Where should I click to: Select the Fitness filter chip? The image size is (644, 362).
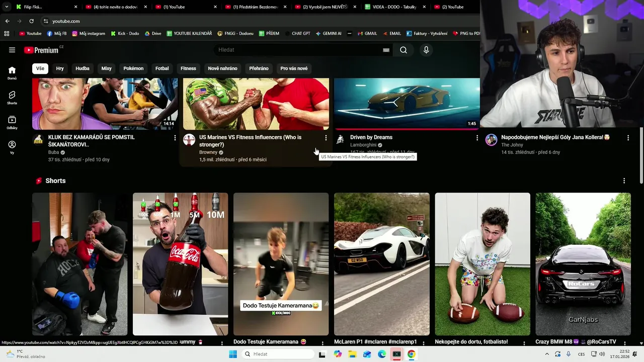(188, 68)
